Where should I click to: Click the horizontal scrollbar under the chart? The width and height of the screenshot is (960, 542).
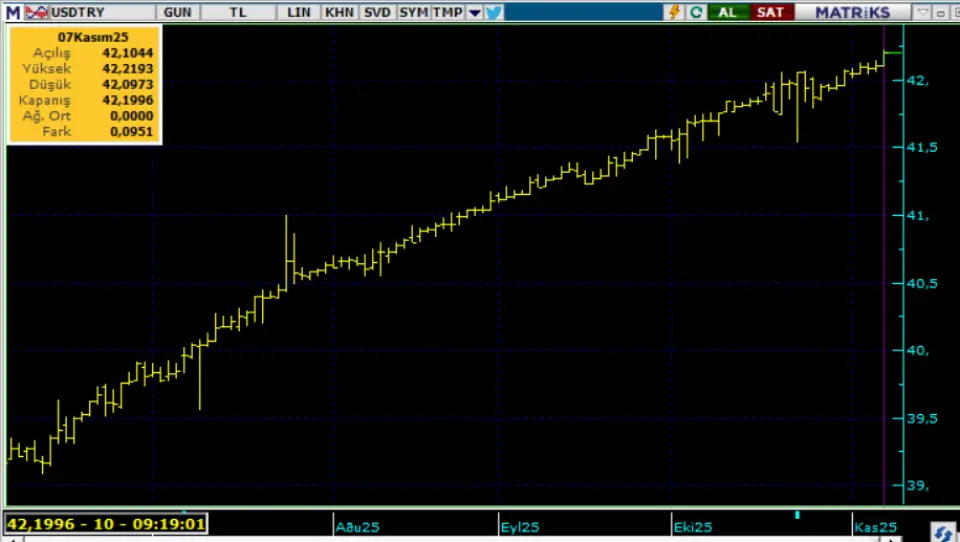[x=450, y=538]
